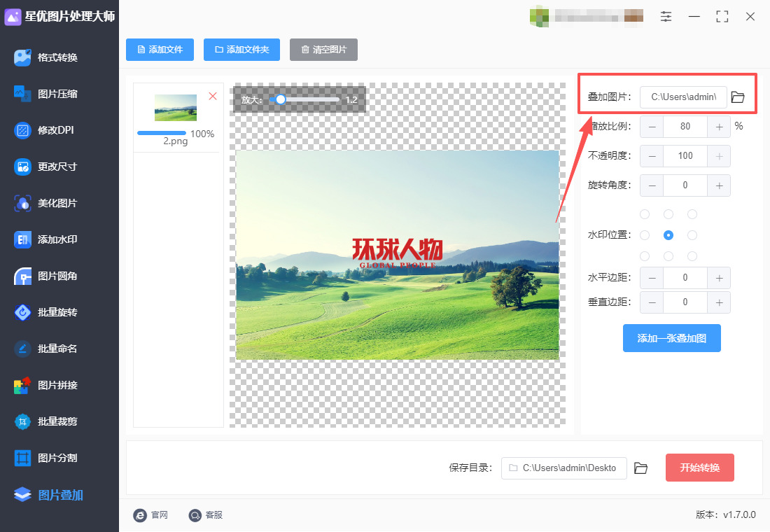Browse folder icon for 叠加图片 overlay image
This screenshot has width=770, height=532.
point(738,97)
